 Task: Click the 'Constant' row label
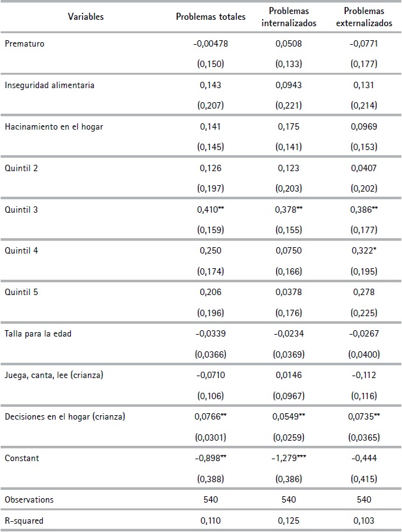click(x=19, y=458)
